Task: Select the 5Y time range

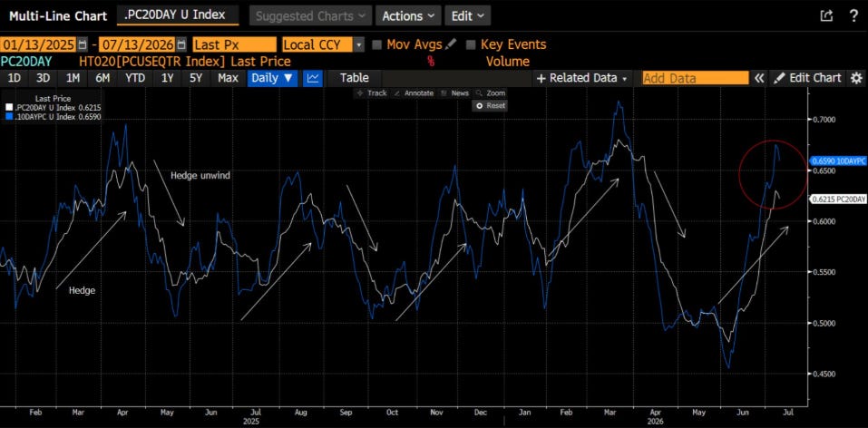Action: pos(196,78)
